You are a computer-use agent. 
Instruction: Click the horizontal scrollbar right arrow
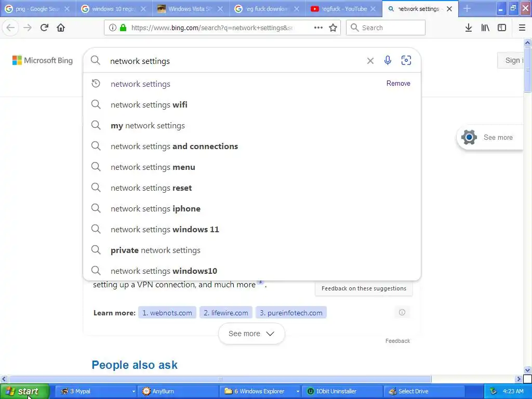click(518, 379)
